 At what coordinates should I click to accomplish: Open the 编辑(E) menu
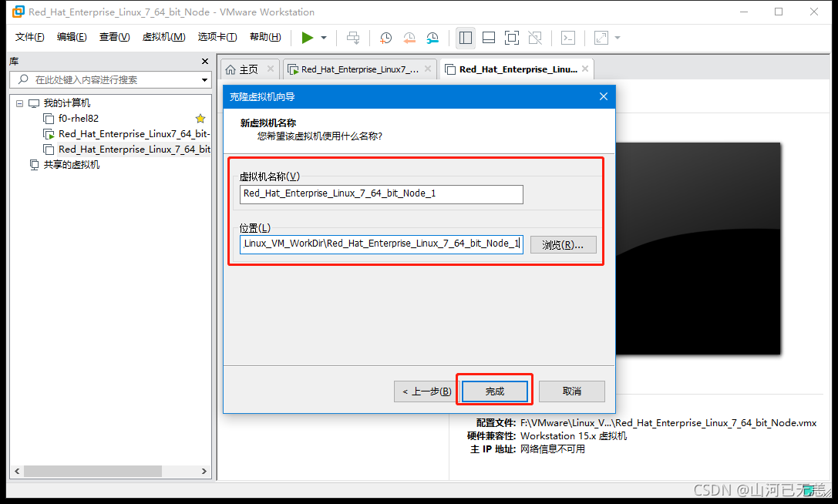click(x=72, y=37)
